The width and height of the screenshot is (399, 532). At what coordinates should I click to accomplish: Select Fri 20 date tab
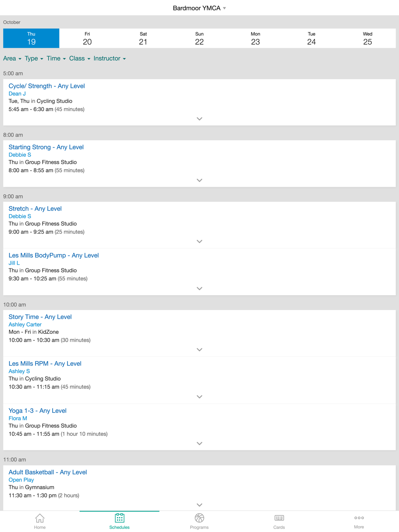click(87, 38)
